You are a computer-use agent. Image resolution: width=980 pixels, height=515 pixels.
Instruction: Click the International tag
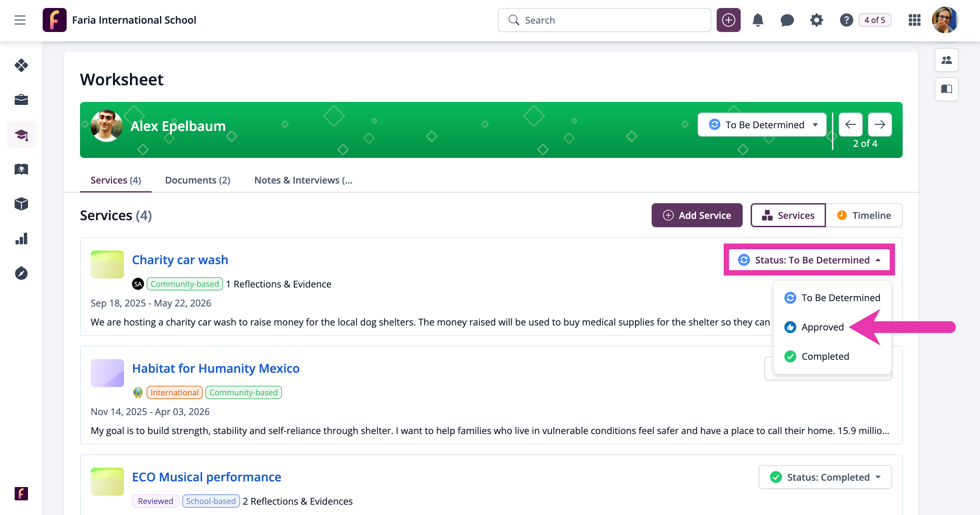tap(174, 392)
